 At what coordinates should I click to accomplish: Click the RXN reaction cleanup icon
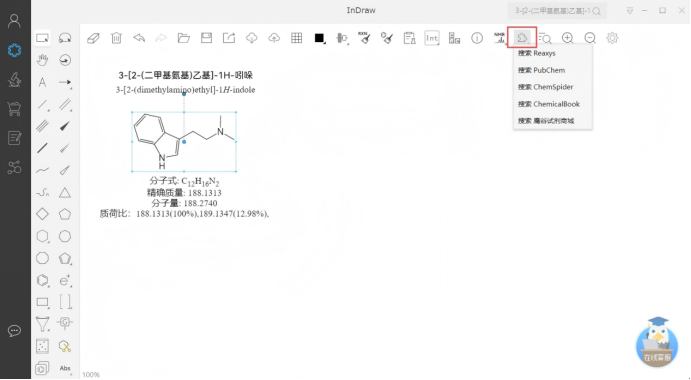pos(364,38)
